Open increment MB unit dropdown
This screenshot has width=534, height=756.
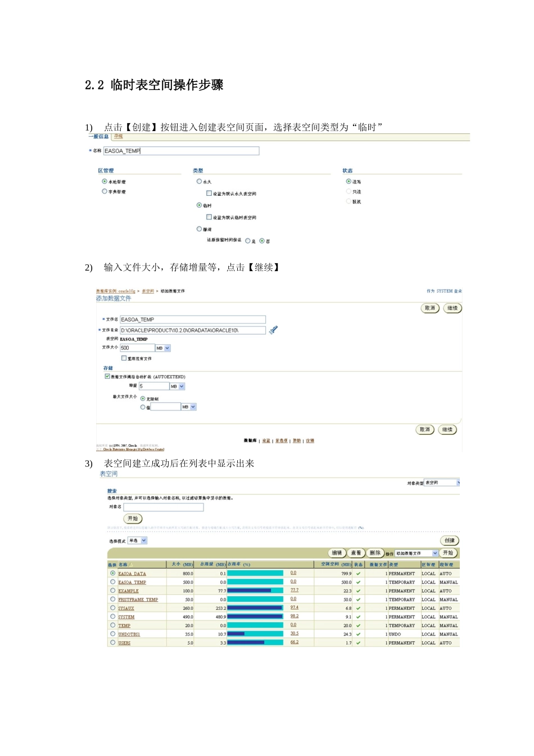coord(178,386)
